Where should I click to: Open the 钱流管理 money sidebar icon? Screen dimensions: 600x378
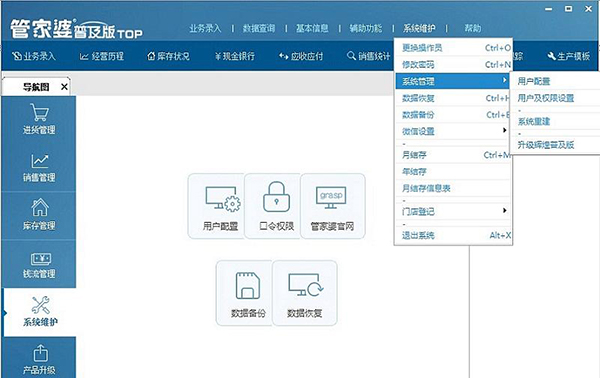coord(39,264)
